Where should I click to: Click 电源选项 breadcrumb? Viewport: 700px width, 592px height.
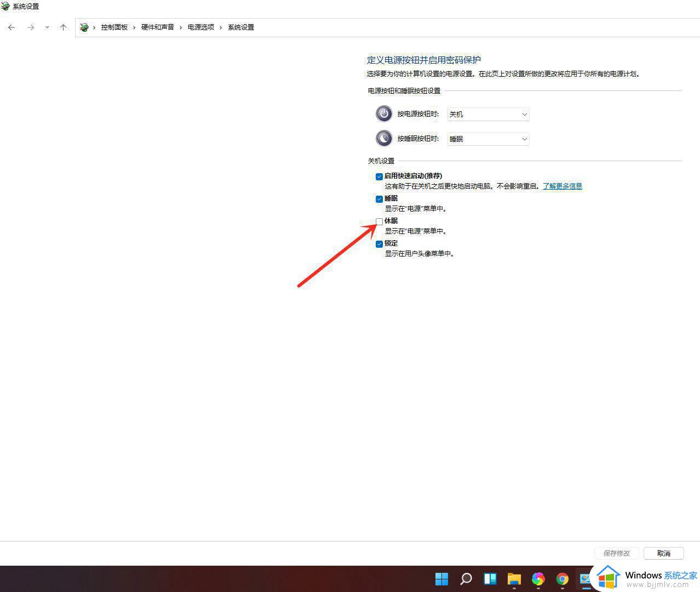(x=200, y=27)
